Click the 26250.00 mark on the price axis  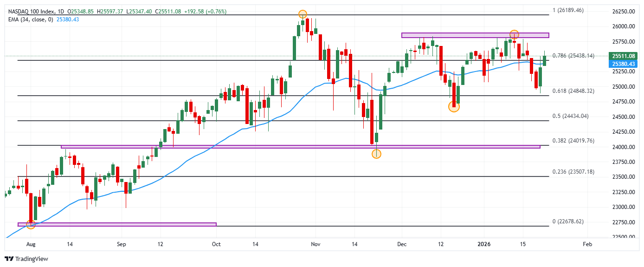(622, 11)
